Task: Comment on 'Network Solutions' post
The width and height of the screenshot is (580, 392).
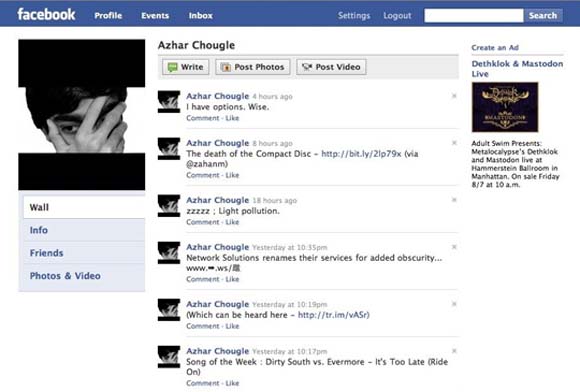Action: click(x=203, y=279)
